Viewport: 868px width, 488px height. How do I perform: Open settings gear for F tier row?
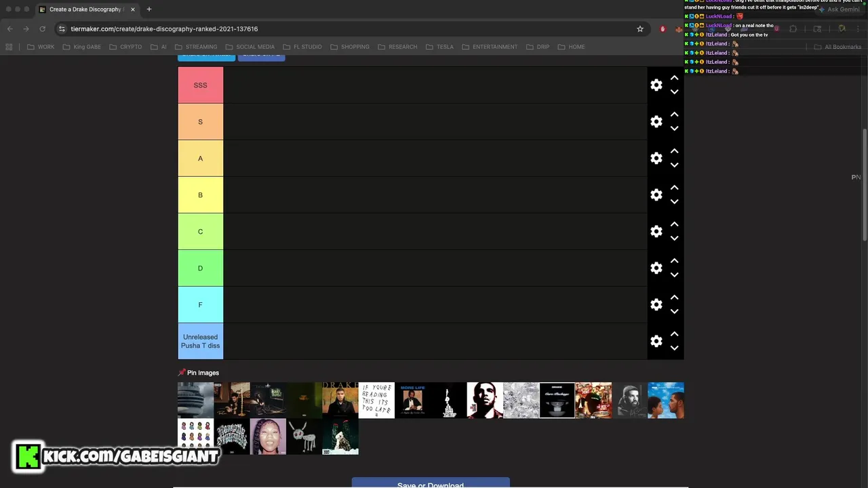tap(656, 305)
